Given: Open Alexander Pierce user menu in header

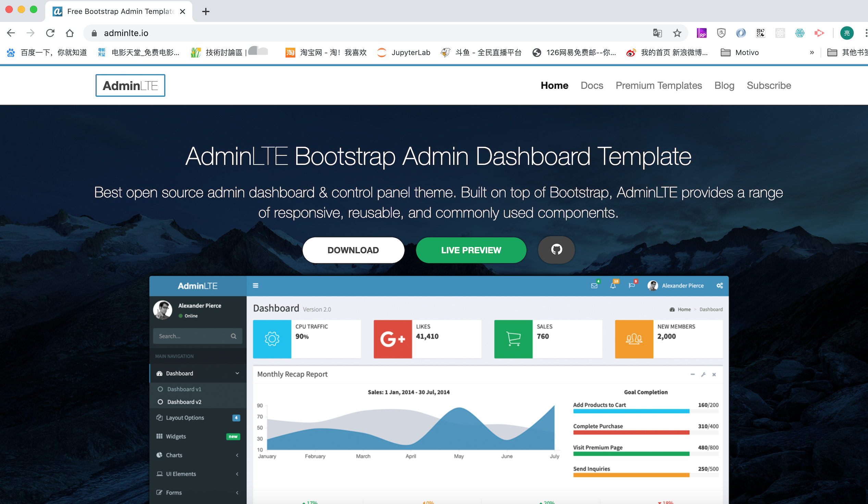Looking at the screenshot, I should click(676, 286).
